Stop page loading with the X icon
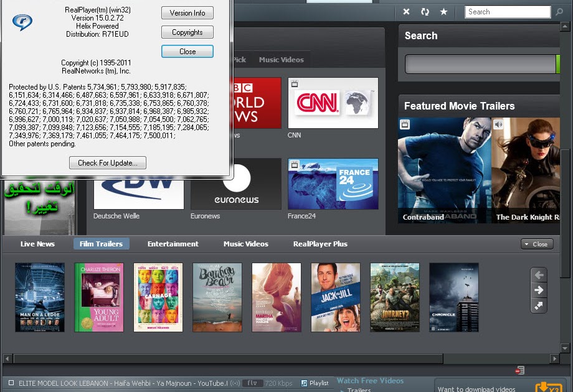 pos(406,12)
